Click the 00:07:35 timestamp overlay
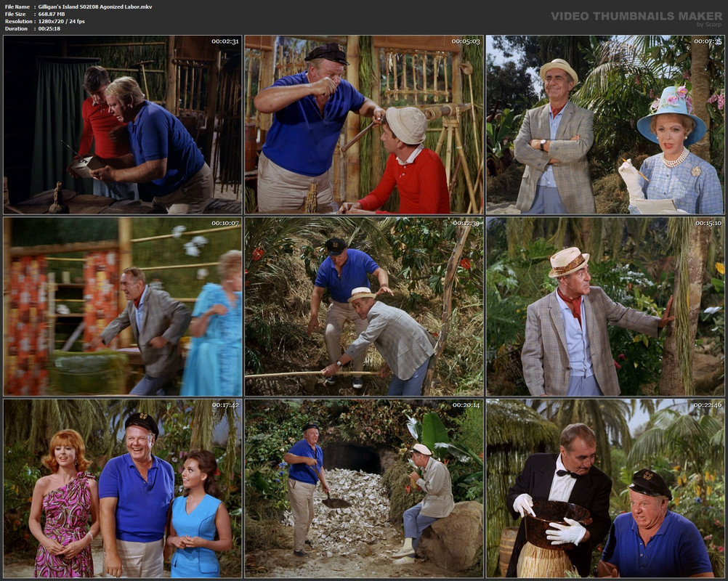Screen dimensions: 728x581 (x=708, y=41)
